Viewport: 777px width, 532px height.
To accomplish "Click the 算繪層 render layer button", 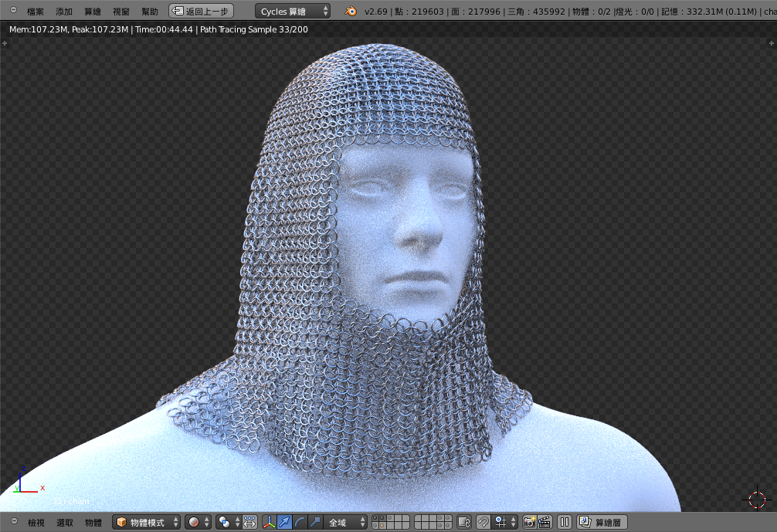I will tap(602, 523).
